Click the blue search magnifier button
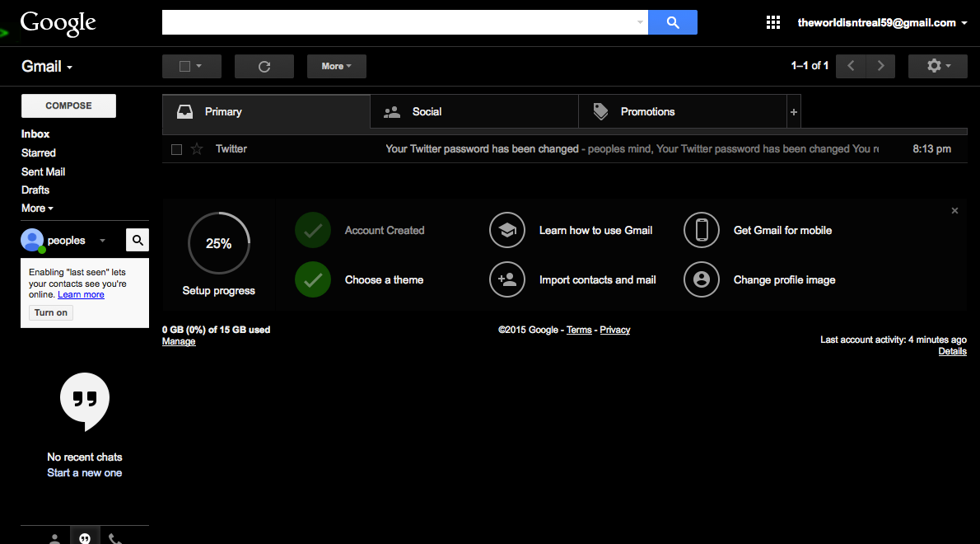The height and width of the screenshot is (544, 980). [x=673, y=22]
